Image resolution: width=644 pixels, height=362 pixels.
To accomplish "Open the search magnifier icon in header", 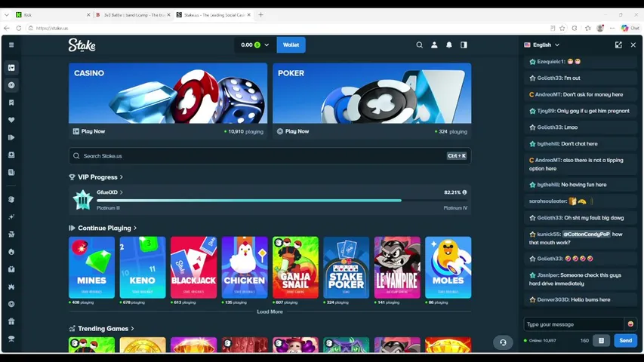I will coord(419,44).
